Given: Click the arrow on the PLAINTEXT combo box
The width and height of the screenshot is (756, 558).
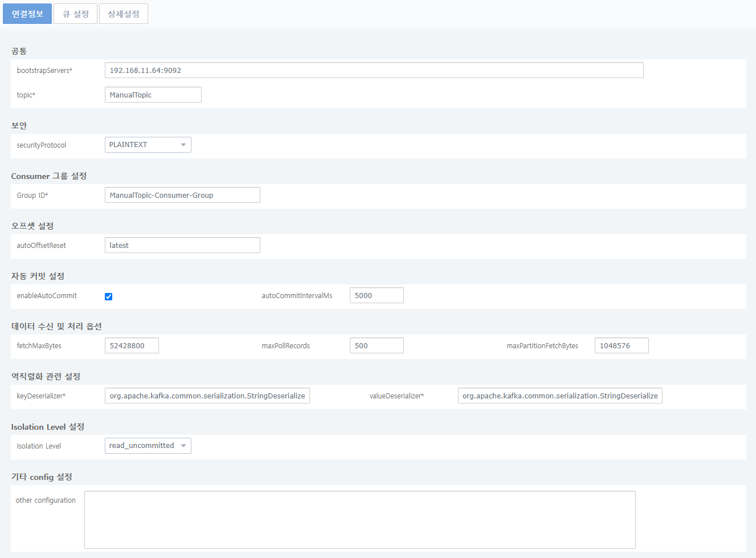Looking at the screenshot, I should click(183, 145).
